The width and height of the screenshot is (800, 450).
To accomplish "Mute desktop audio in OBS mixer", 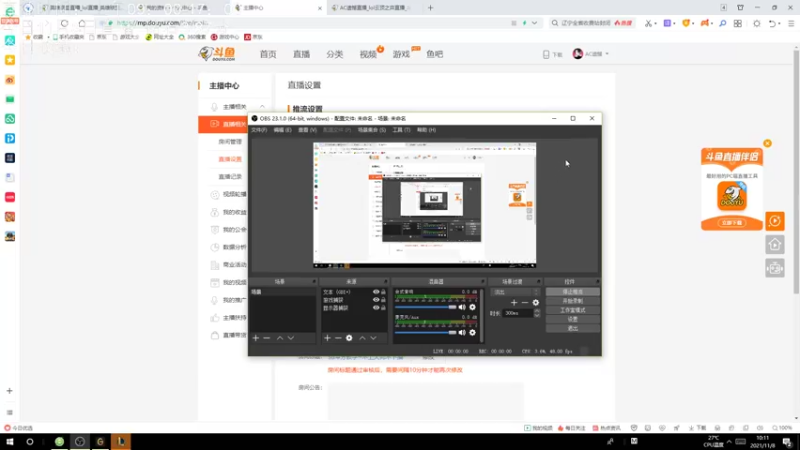I will [462, 307].
